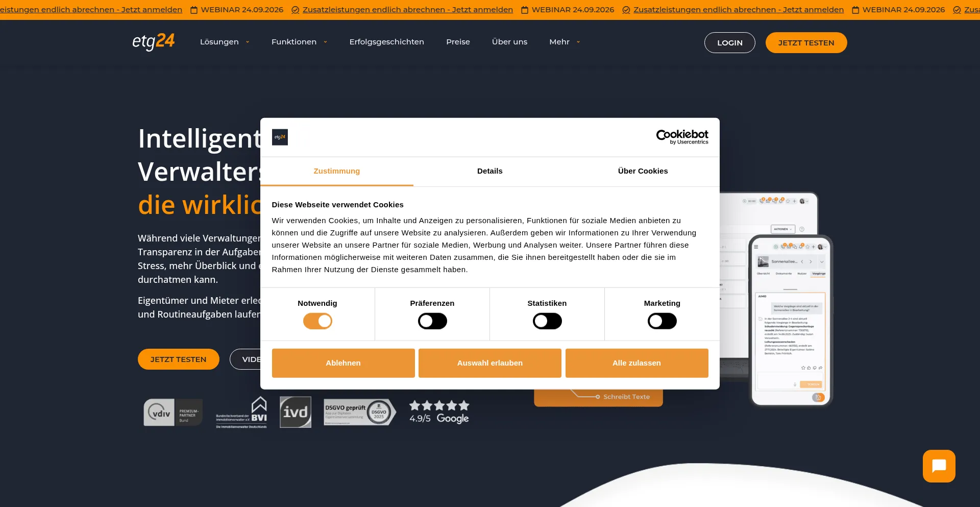Click the Auswahl erlauben button

490,363
